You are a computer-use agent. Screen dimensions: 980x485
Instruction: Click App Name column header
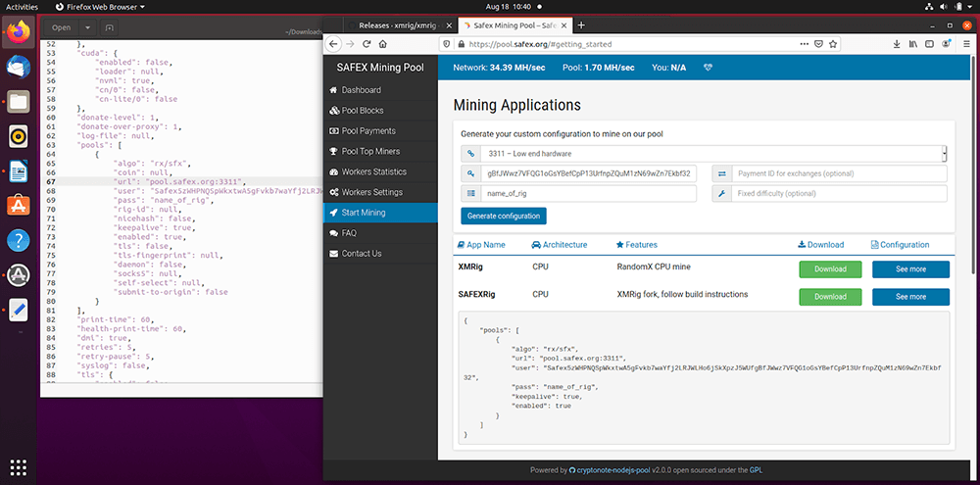coord(481,245)
